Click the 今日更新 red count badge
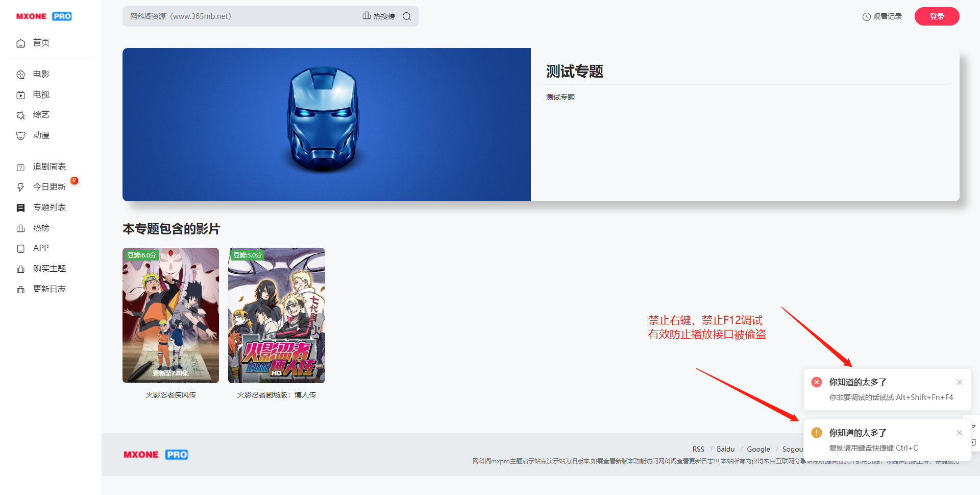The image size is (980, 495). click(x=75, y=180)
